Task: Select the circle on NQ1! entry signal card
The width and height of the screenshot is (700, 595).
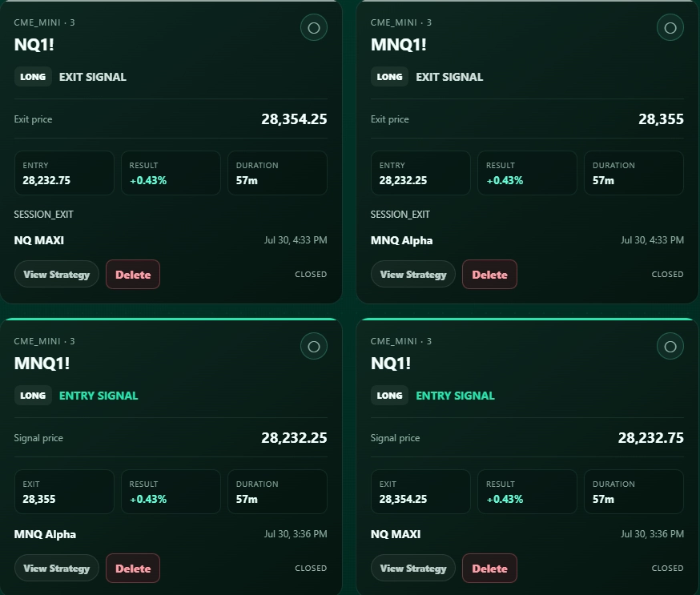Action: click(670, 347)
